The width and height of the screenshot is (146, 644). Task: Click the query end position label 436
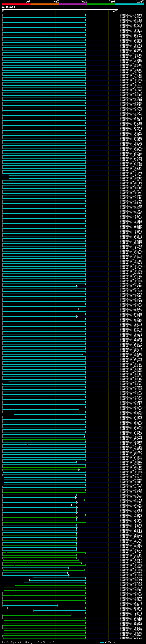click(115, 11)
